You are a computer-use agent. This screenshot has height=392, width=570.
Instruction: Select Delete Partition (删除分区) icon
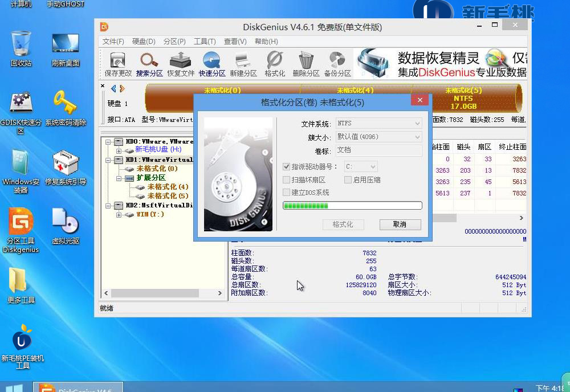point(306,64)
